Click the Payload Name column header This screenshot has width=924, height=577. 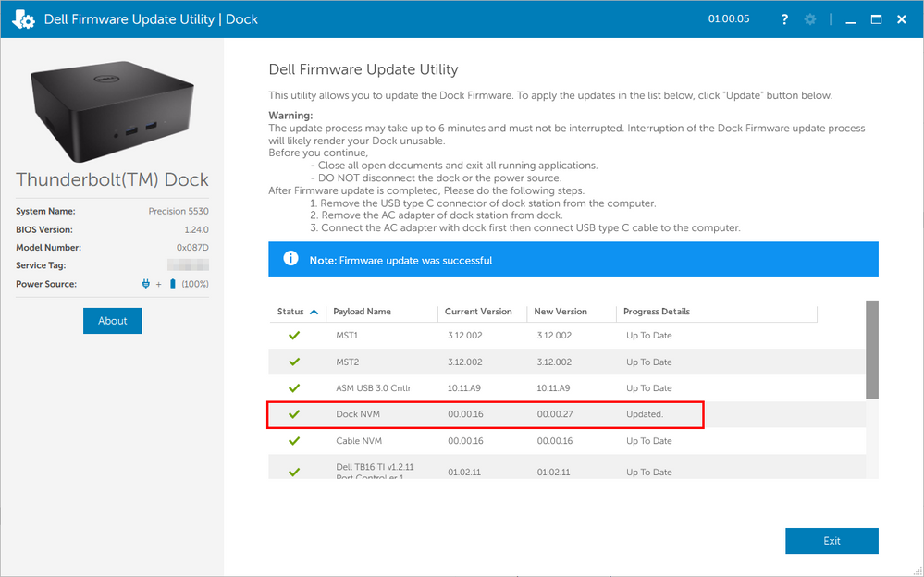[362, 312]
